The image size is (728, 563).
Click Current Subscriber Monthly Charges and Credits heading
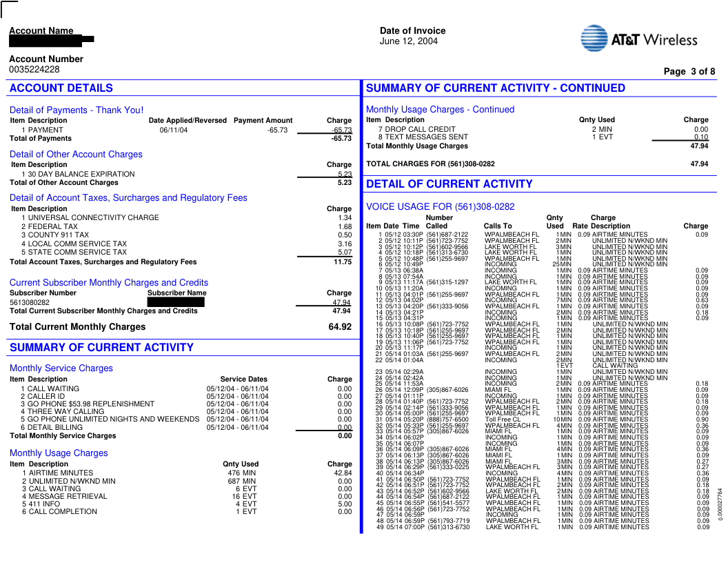coord(109,282)
